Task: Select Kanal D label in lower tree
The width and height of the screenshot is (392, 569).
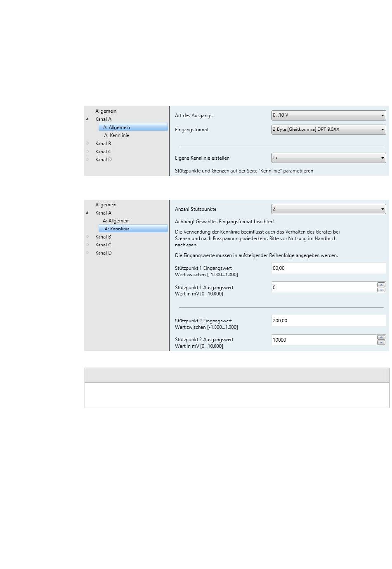Action: pos(103,253)
